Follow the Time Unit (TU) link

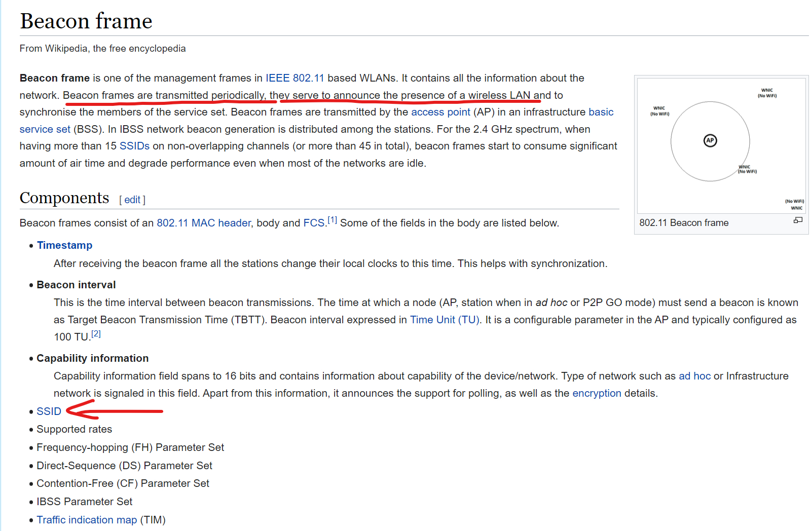[x=444, y=320]
